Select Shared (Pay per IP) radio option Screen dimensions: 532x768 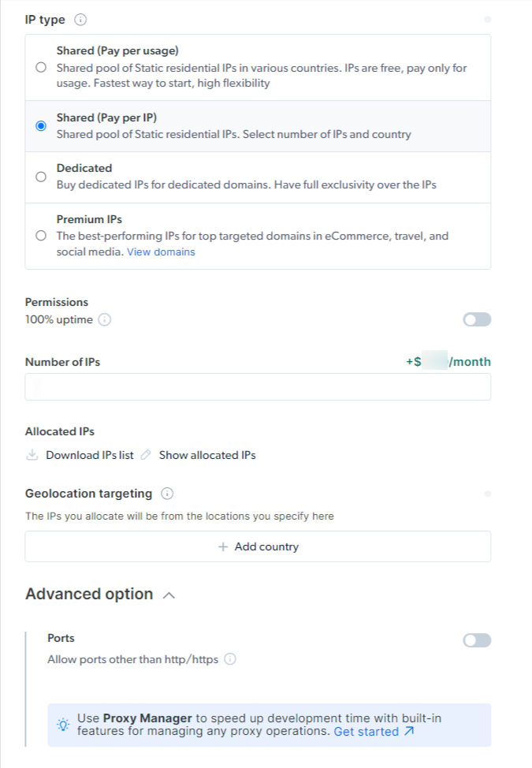[41, 126]
